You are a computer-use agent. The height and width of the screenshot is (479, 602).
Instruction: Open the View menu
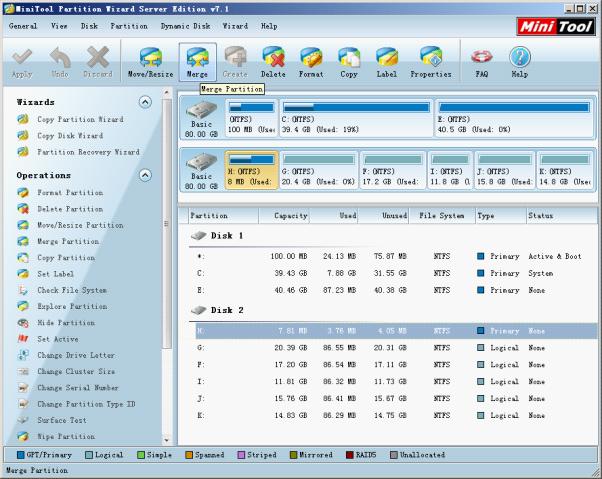click(59, 26)
